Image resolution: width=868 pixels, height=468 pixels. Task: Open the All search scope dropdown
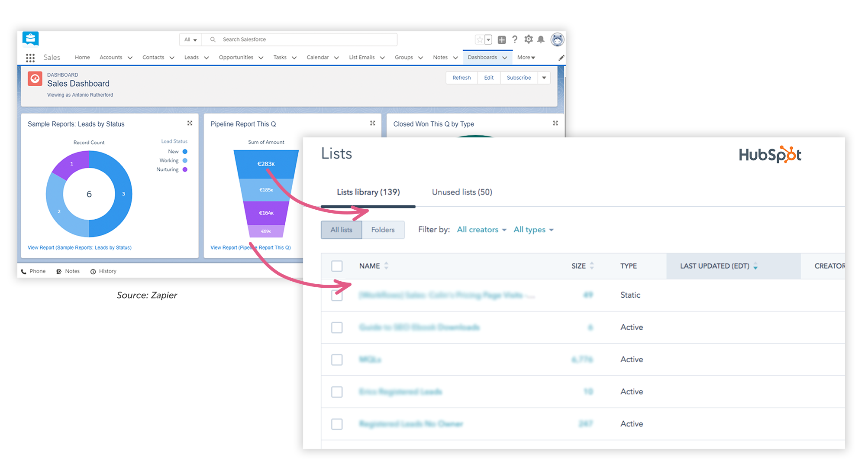point(190,39)
